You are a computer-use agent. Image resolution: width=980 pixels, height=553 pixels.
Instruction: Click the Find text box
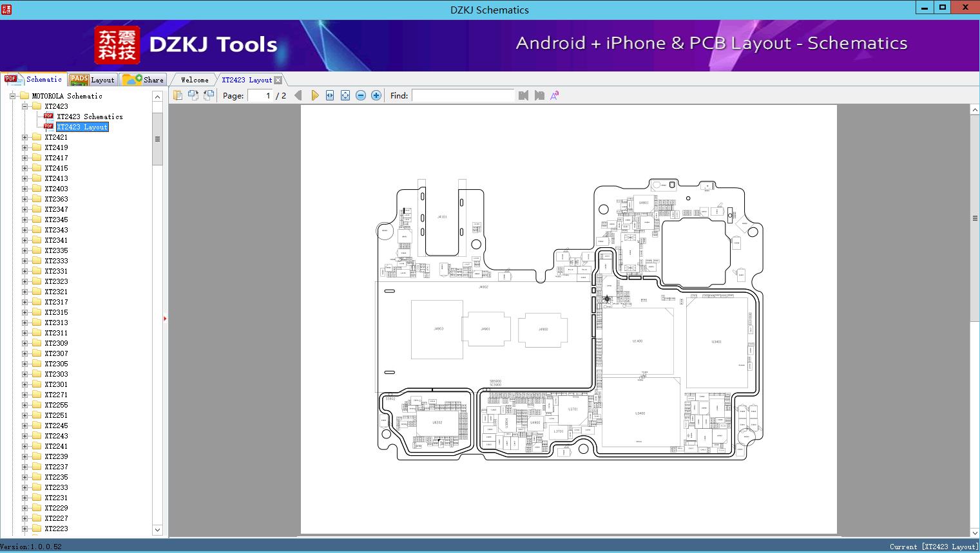tap(463, 95)
